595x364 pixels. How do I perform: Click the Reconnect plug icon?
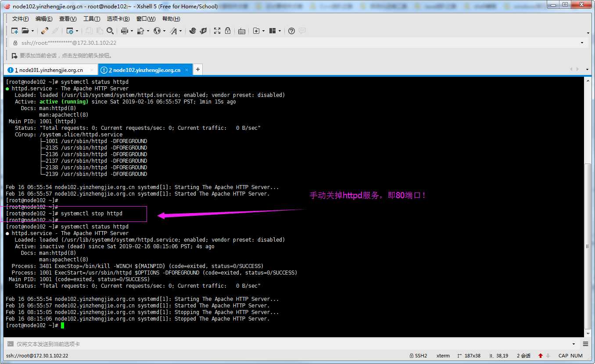45,31
